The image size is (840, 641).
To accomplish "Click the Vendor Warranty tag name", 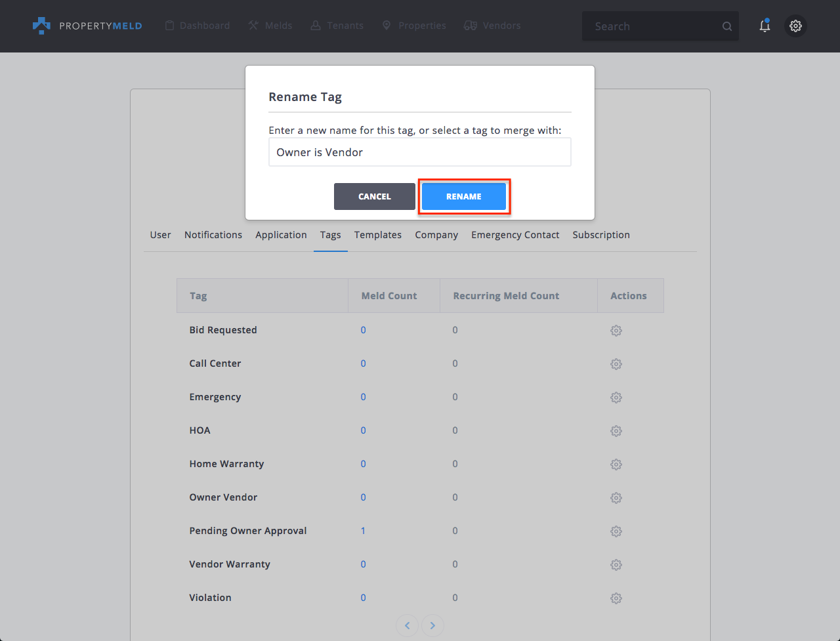I will 230,564.
